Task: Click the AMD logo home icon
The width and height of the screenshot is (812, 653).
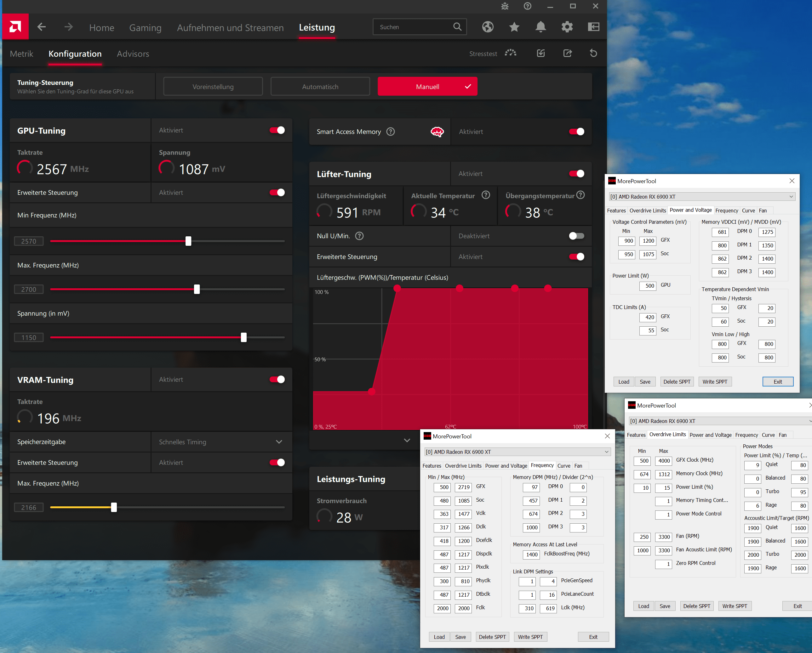Action: [15, 27]
